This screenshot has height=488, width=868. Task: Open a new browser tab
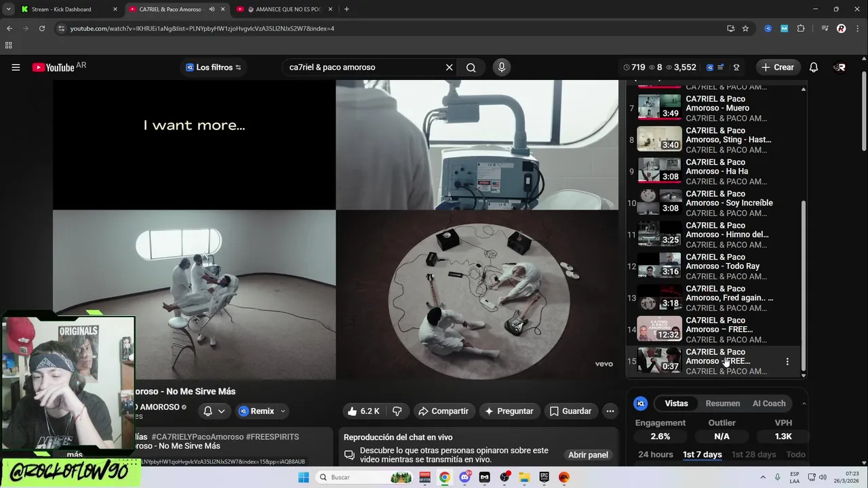coord(347,9)
